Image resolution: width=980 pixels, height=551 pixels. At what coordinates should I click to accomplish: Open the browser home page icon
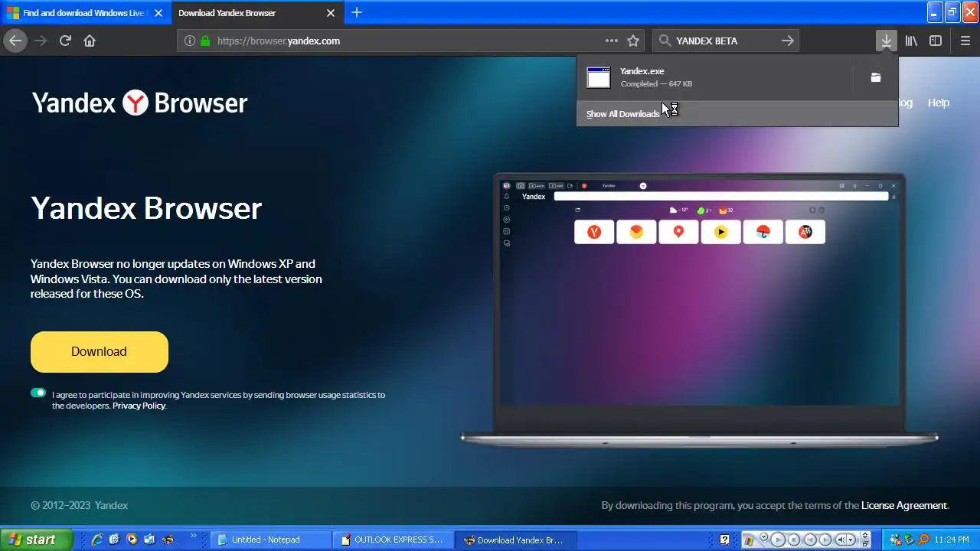coord(90,41)
